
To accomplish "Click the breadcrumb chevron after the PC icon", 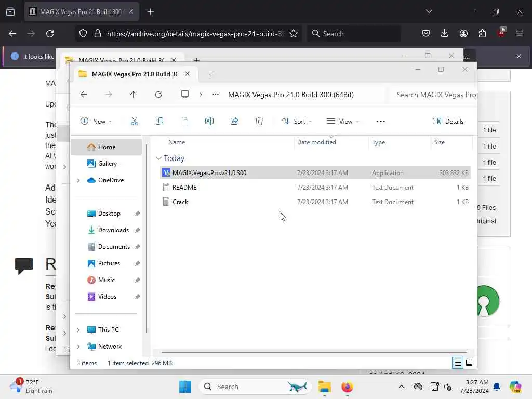I will click(201, 95).
